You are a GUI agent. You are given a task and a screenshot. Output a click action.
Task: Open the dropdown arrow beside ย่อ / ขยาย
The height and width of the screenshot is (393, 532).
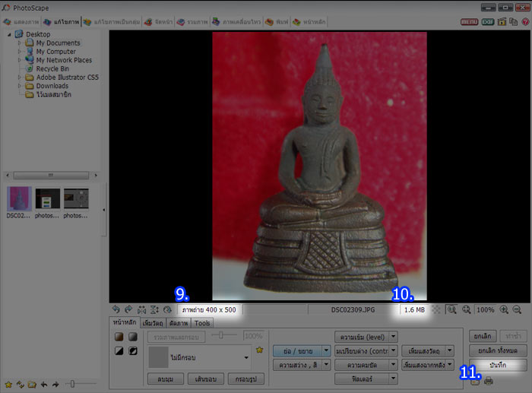pyautogui.click(x=326, y=351)
